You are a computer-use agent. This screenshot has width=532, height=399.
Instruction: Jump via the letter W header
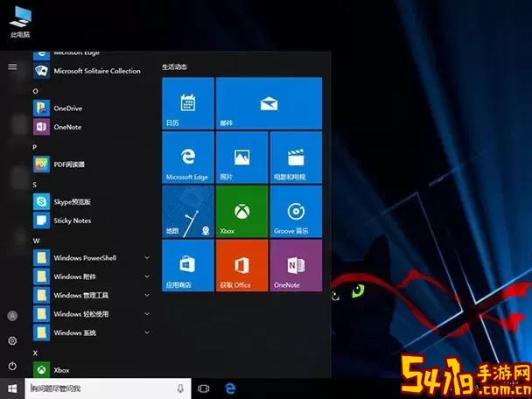click(x=36, y=241)
